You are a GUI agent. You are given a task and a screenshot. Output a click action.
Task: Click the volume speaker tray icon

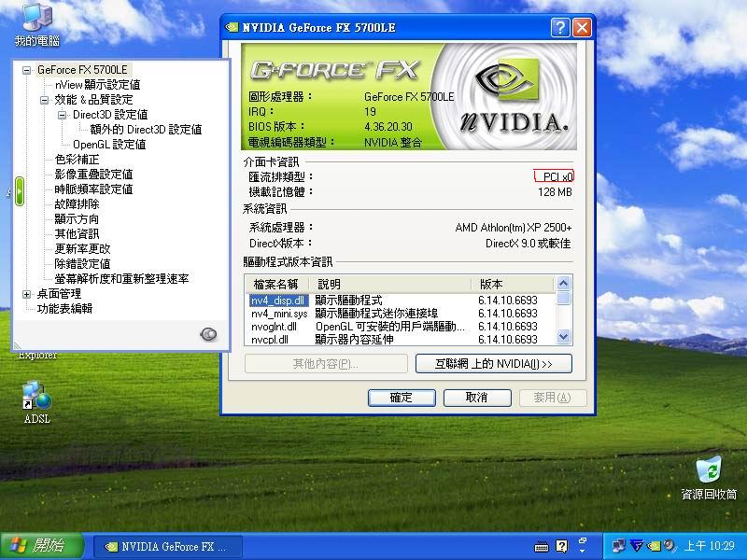click(x=669, y=546)
